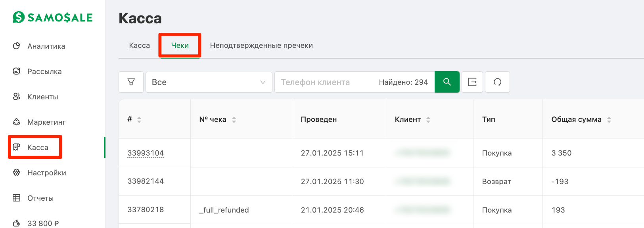
Task: Click the Проведен column header
Action: coord(319,120)
